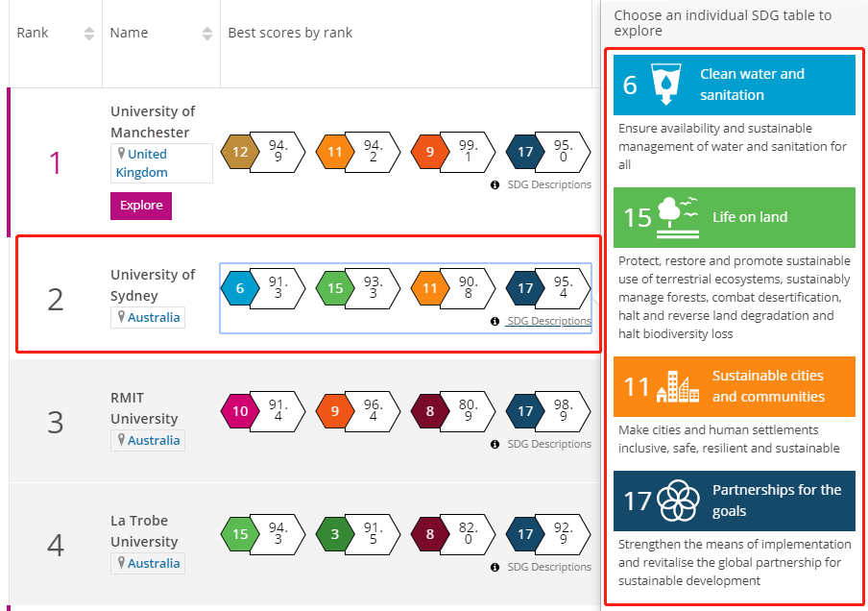Screen dimensions: 868x611
Task: Open Partnerships for the goals table
Action: [x=734, y=501]
